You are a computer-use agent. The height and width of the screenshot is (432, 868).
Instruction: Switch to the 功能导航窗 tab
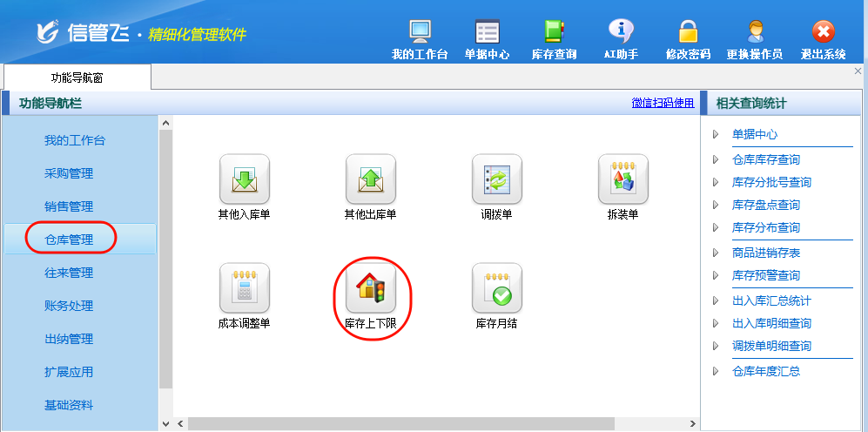(77, 78)
